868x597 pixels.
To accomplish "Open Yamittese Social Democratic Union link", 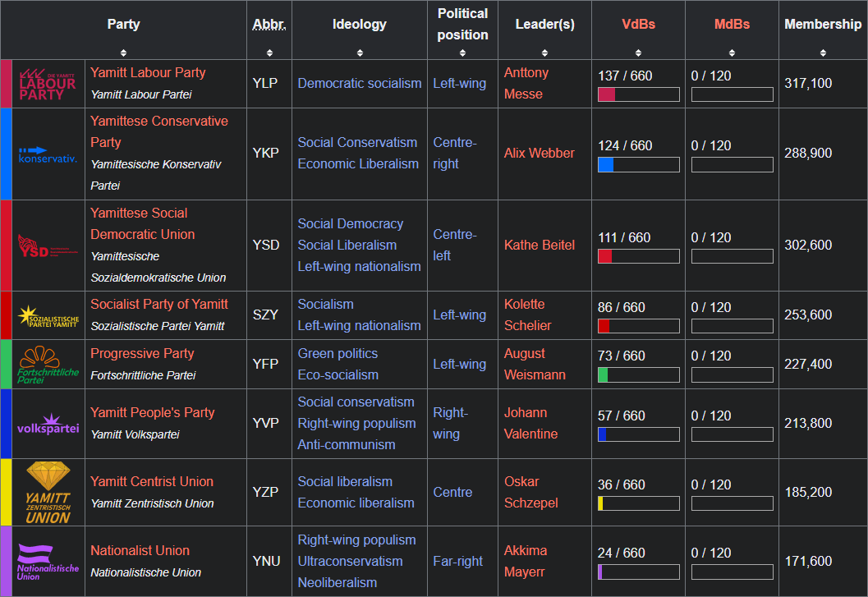I will click(142, 223).
